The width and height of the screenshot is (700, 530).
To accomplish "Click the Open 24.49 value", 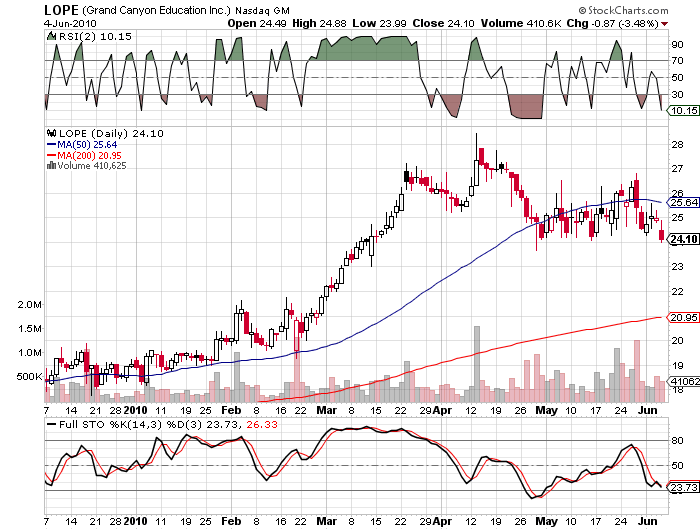I will point(257,23).
